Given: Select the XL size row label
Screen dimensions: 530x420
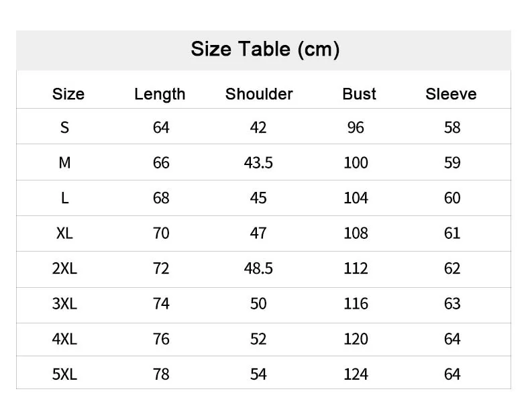Looking at the screenshot, I should click(64, 233).
